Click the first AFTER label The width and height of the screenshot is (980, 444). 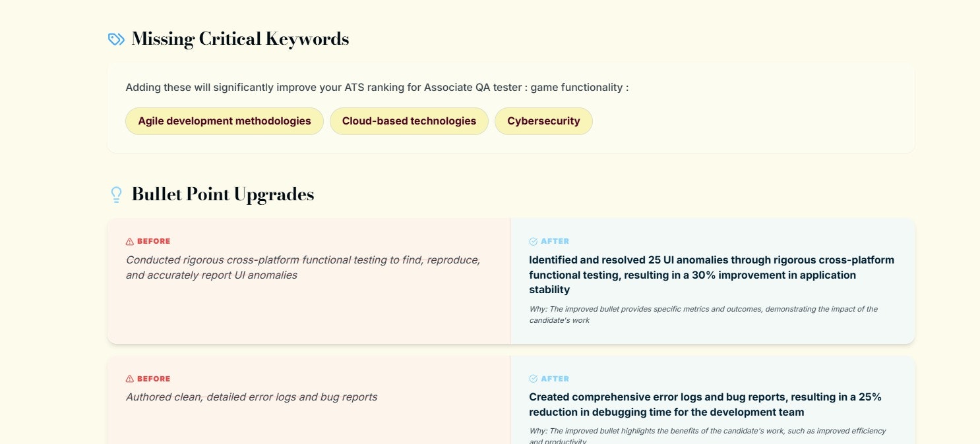click(x=554, y=241)
